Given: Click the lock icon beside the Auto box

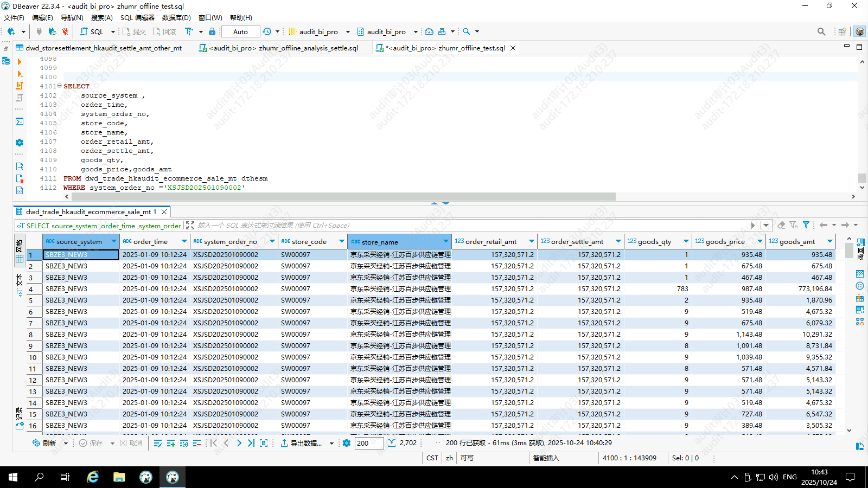Looking at the screenshot, I should tap(212, 32).
